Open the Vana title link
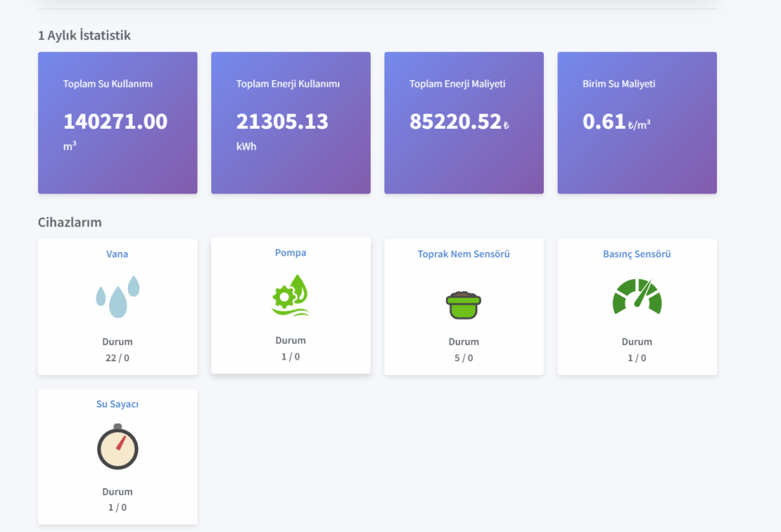 coord(117,254)
